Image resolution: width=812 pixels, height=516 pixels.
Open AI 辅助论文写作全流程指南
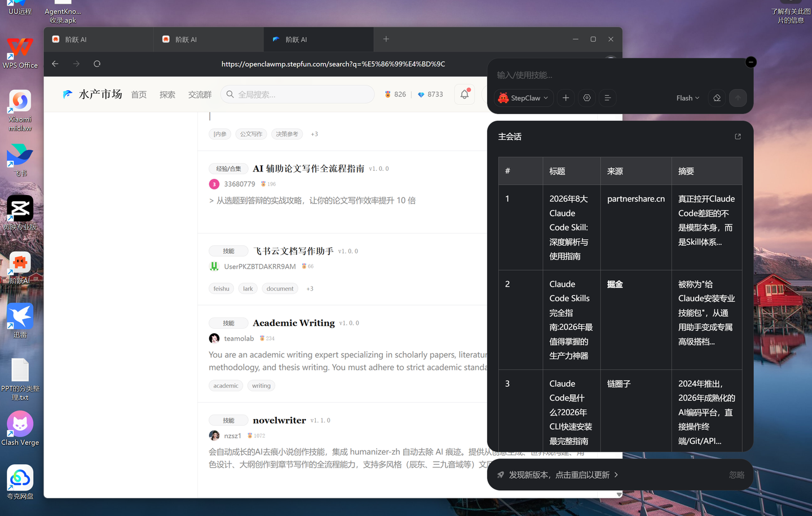point(308,169)
